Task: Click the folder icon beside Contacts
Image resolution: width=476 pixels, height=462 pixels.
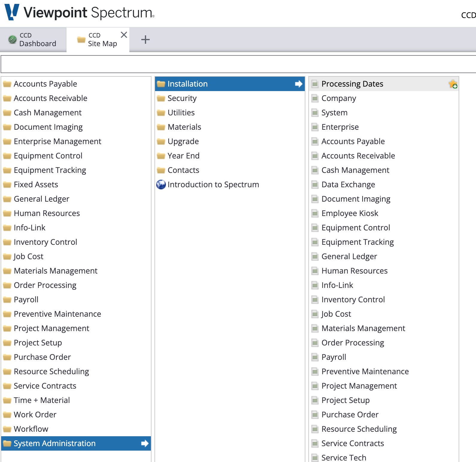Action: [x=161, y=170]
